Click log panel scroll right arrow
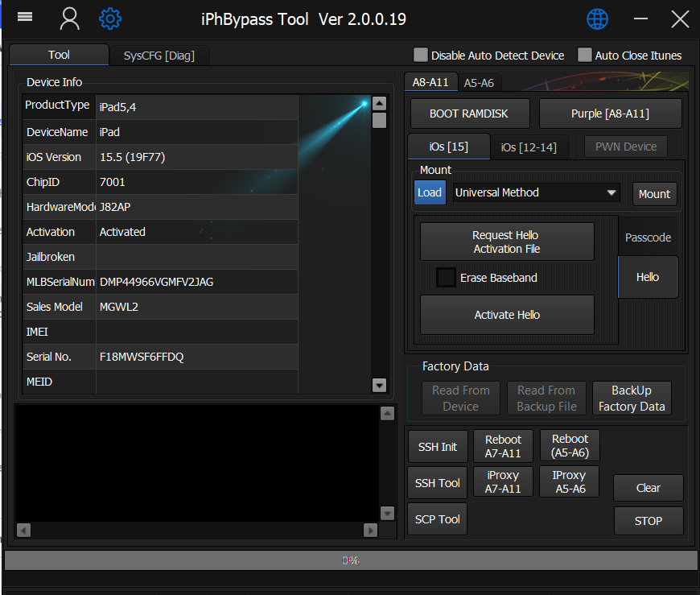 point(371,531)
